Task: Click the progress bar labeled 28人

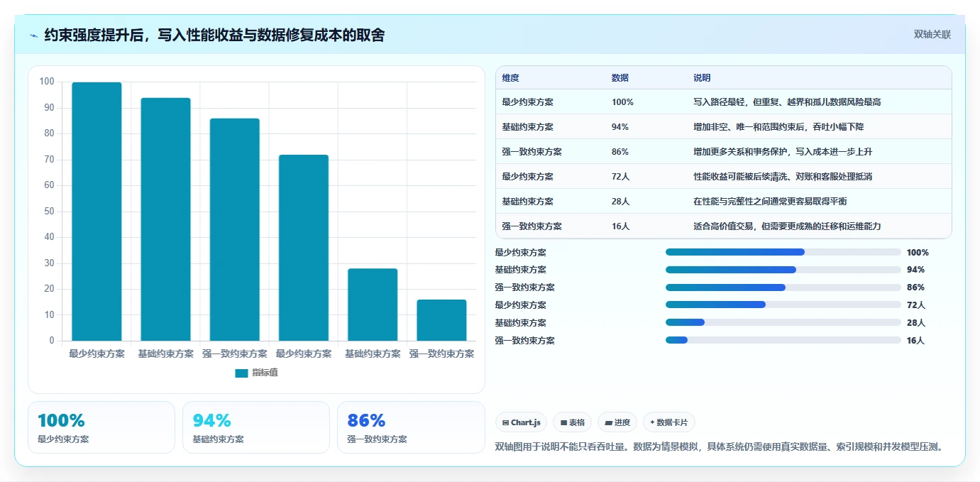Action: pyautogui.click(x=783, y=322)
